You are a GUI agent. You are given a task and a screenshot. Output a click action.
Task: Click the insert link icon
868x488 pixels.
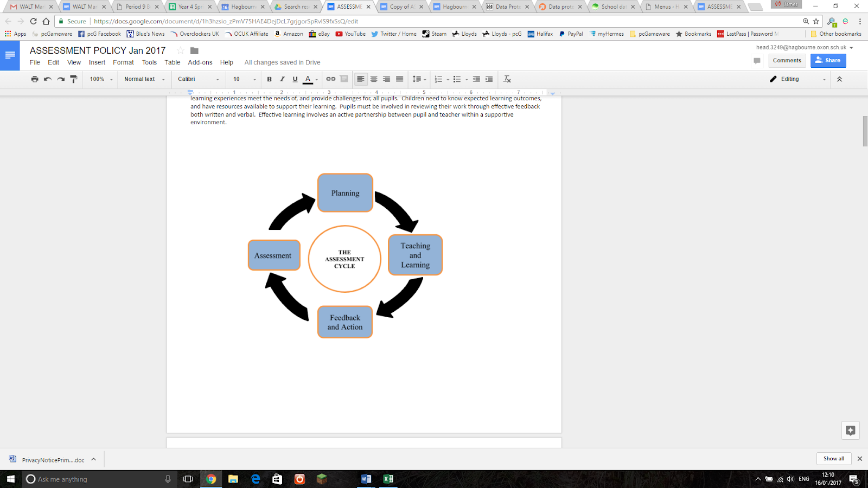[330, 79]
